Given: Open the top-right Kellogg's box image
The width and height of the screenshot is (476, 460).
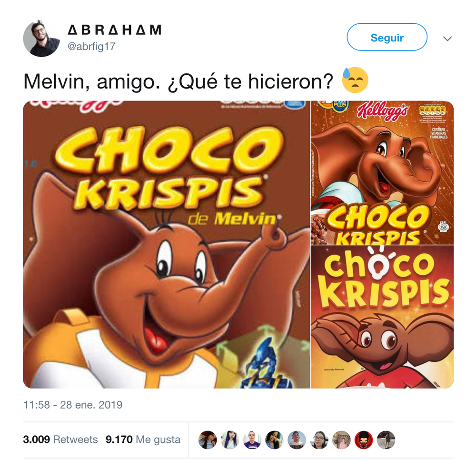Looking at the screenshot, I should point(382,172).
